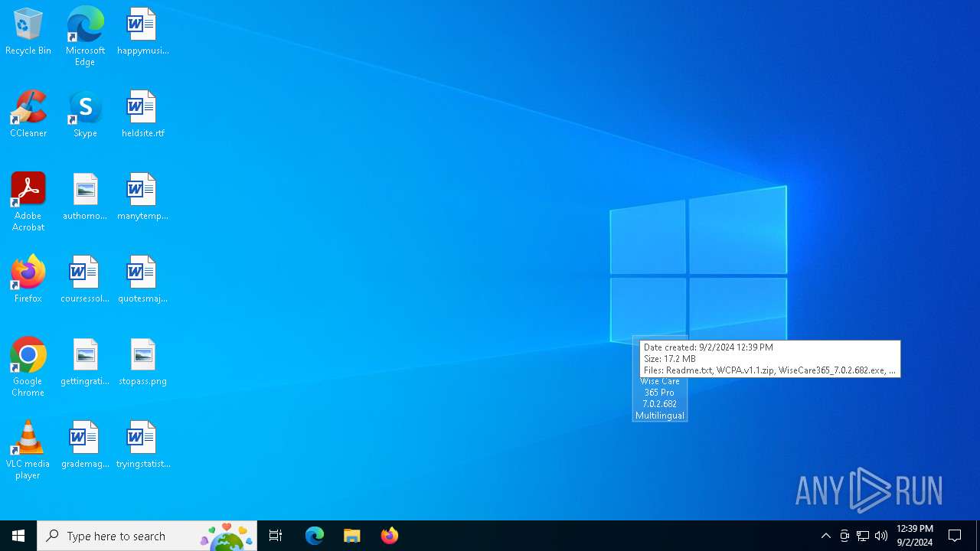Select the CCleaner desktop shortcut
This screenshot has height=551, width=980.
tap(28, 115)
